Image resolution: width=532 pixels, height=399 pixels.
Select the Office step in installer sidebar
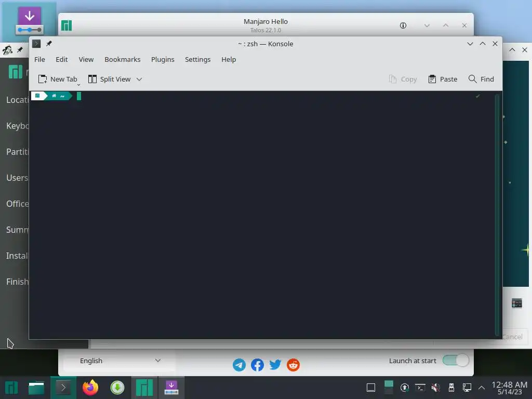tap(17, 204)
